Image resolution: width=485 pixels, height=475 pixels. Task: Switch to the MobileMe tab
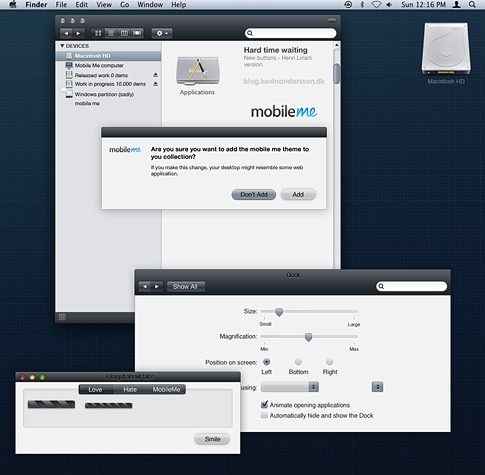pos(166,389)
